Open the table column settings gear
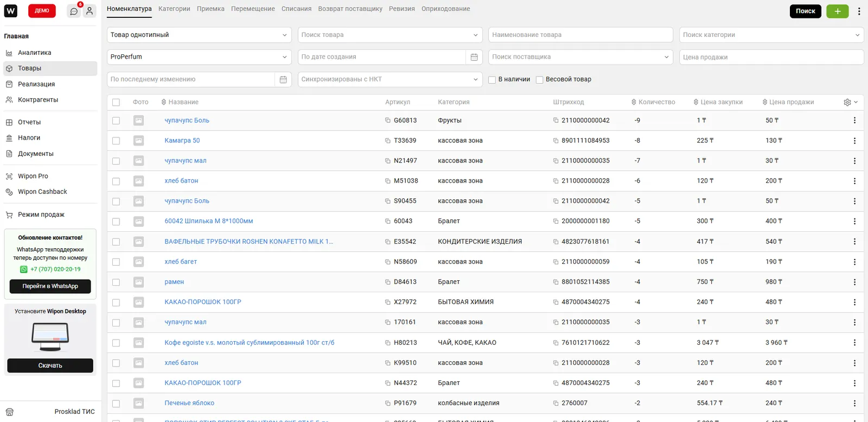 847,102
